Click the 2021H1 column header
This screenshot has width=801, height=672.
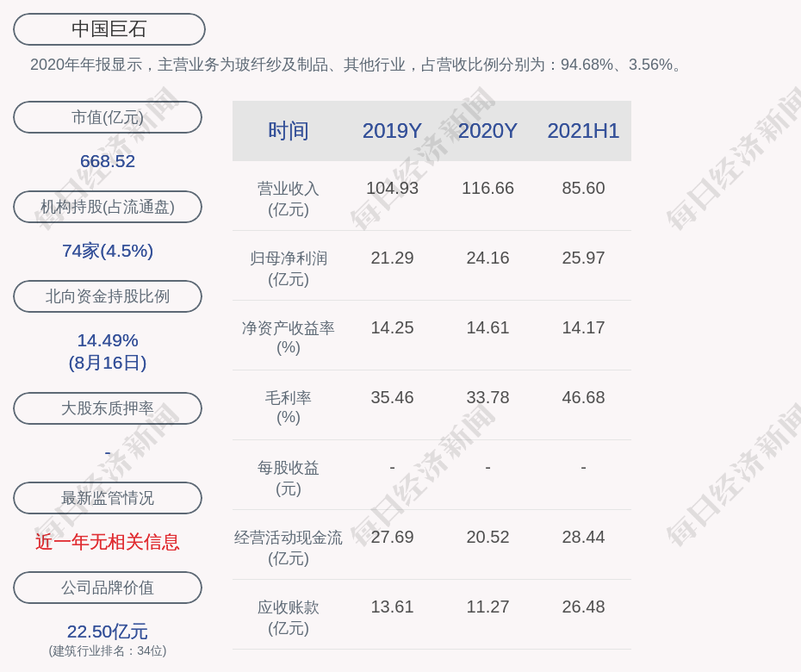coord(583,131)
